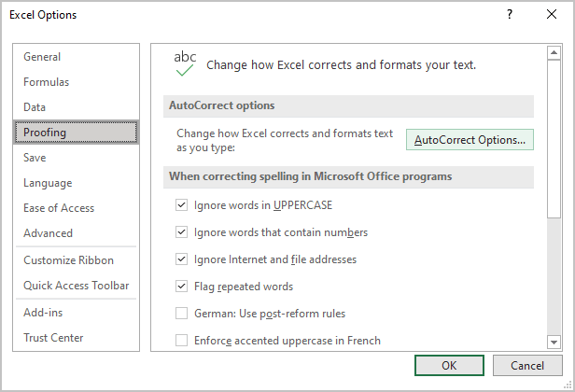Click the scrollbar down arrow

(554, 342)
